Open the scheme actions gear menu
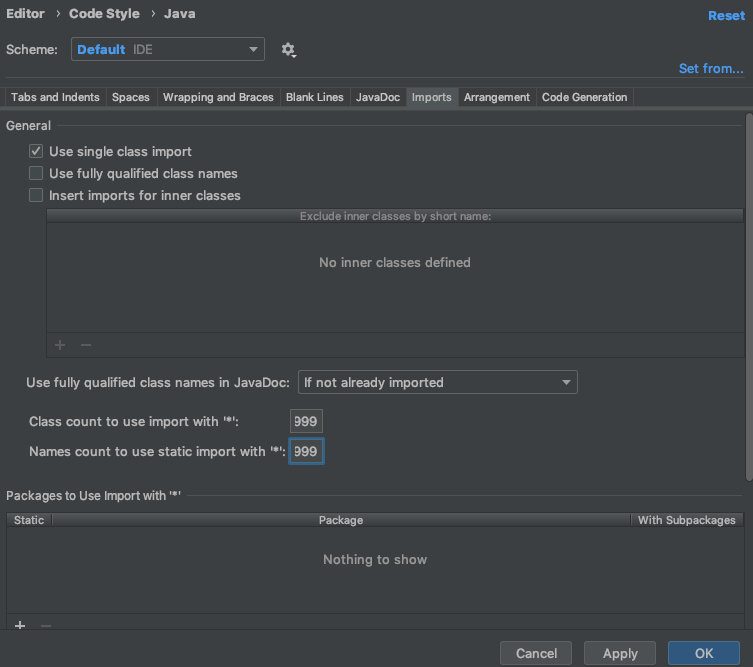 (288, 49)
